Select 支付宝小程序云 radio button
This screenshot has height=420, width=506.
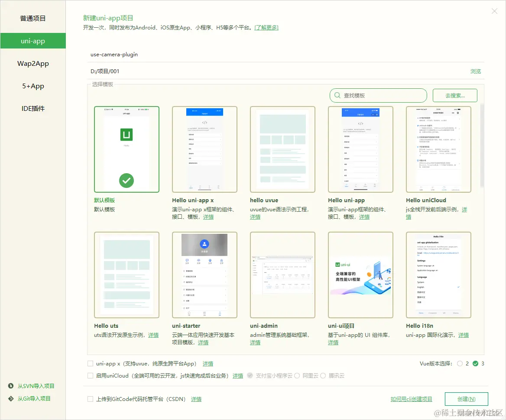point(250,375)
